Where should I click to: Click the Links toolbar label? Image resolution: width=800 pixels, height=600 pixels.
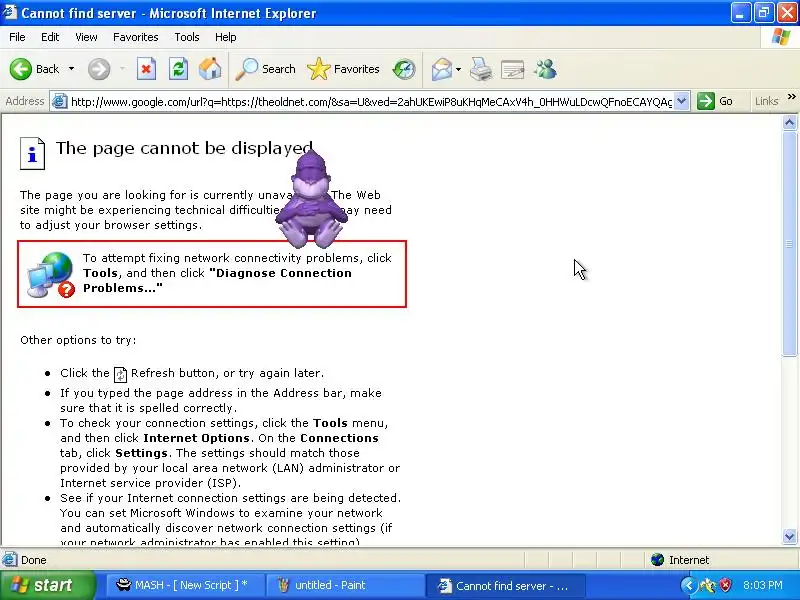tap(766, 101)
